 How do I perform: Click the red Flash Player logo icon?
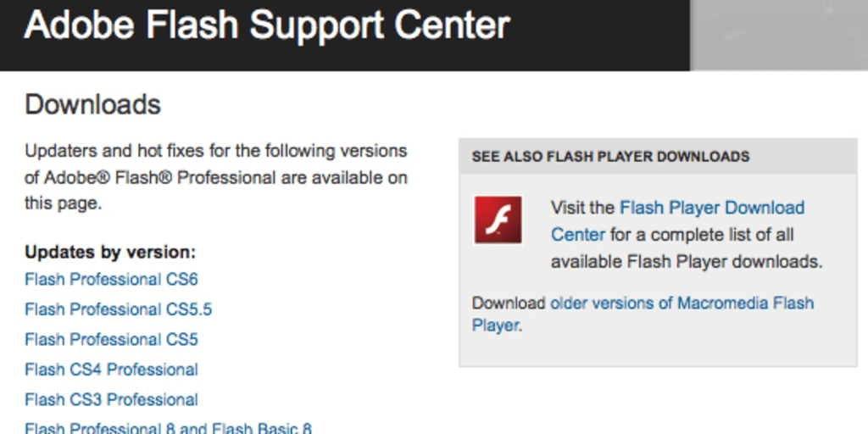coord(498,220)
